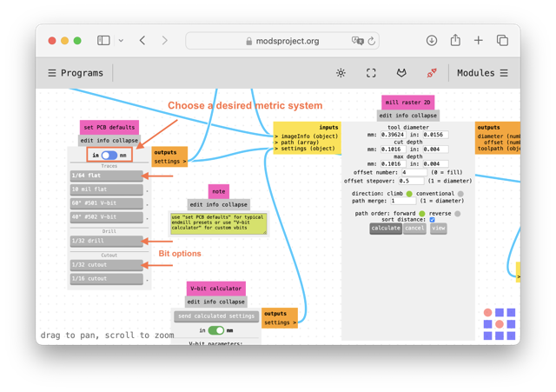
Task: Click the path merge field
Action: [x=403, y=201]
